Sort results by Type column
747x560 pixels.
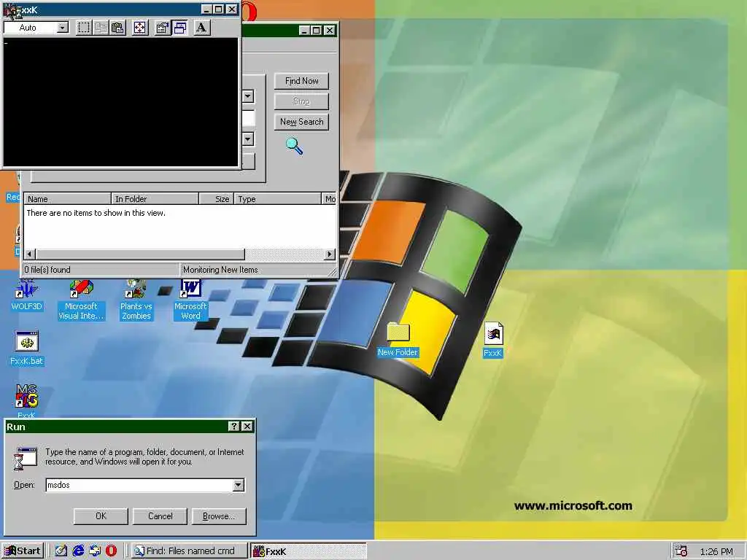(278, 198)
